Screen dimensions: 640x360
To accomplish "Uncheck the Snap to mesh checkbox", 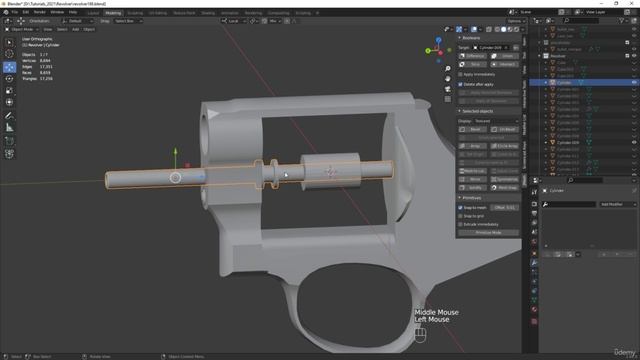I will tap(460, 208).
